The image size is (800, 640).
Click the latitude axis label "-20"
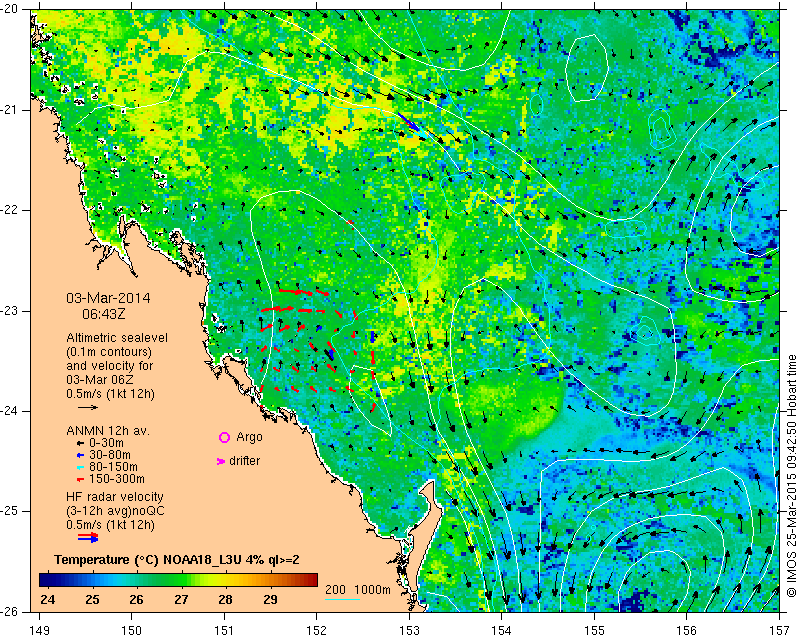point(10,9)
